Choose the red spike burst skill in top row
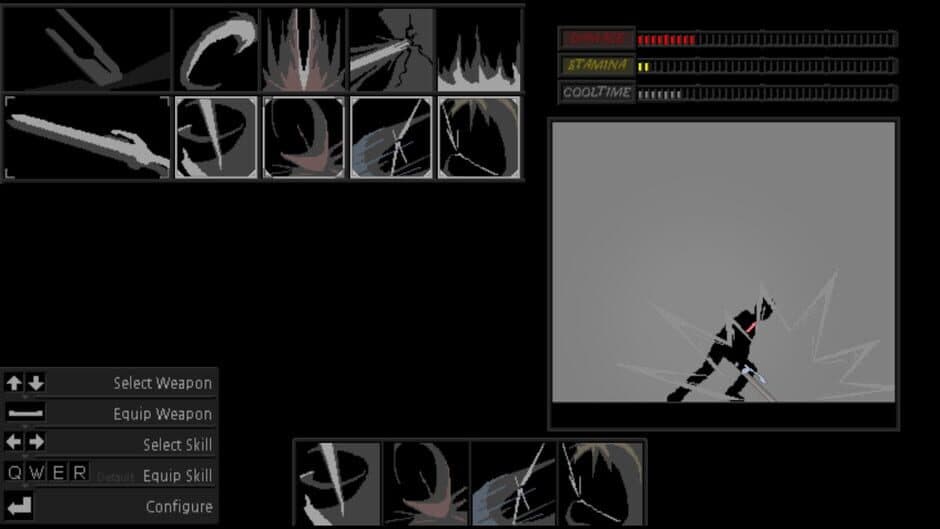This screenshot has width=940, height=529. click(303, 49)
